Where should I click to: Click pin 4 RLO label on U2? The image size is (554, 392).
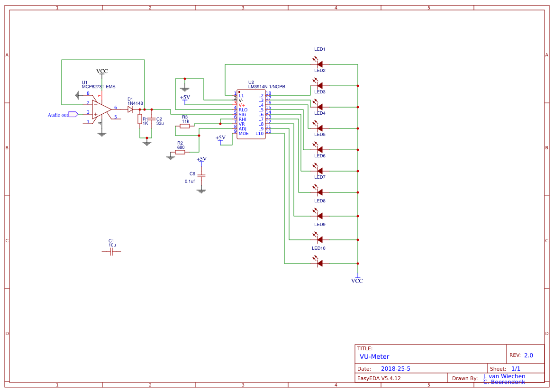(243, 109)
